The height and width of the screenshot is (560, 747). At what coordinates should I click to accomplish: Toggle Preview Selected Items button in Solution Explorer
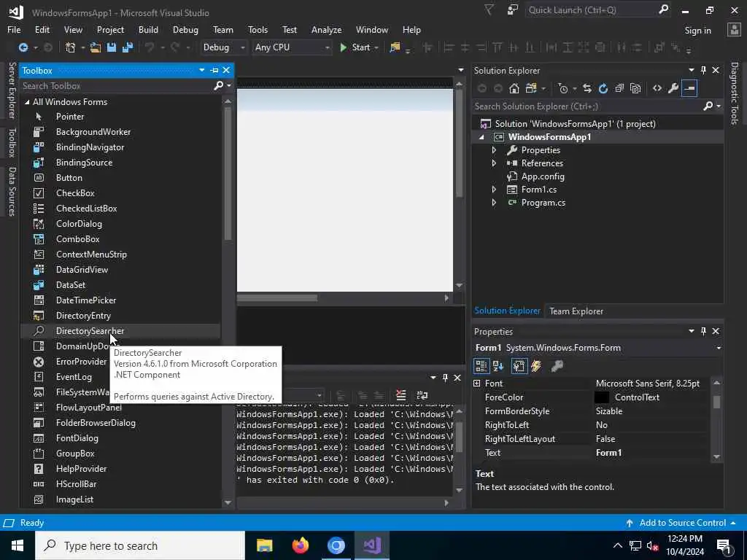[689, 88]
